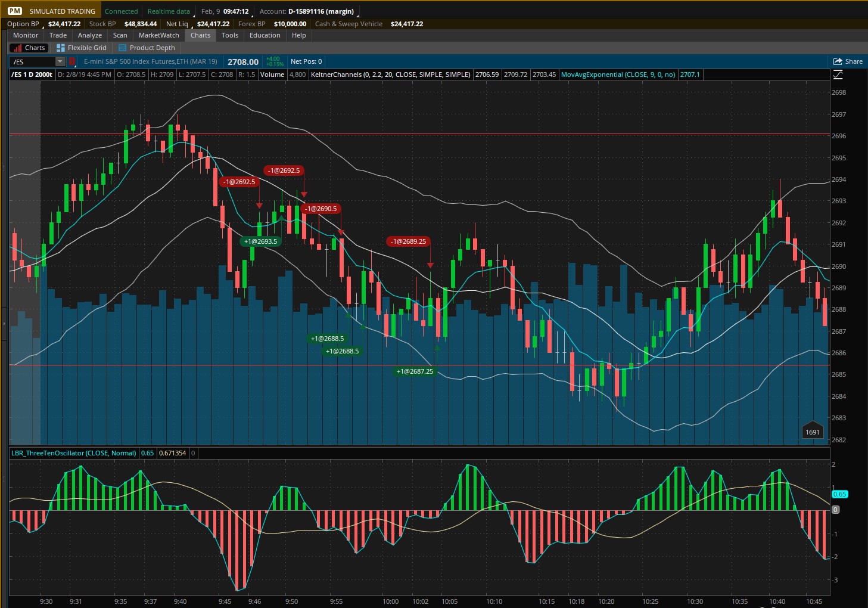Screen dimensions: 868x608
Task: Click the Realtime data status
Action: point(169,11)
